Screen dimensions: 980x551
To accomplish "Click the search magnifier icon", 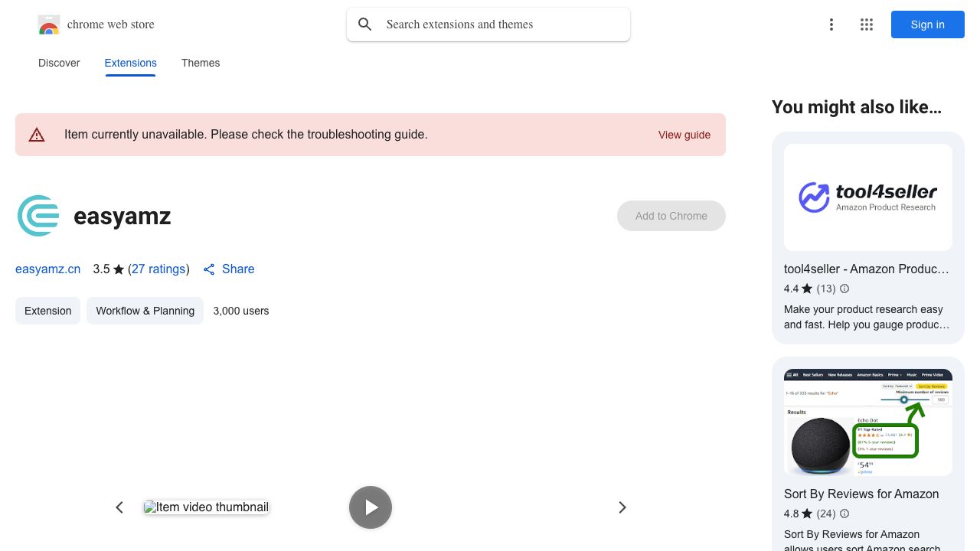I will 365,24.
